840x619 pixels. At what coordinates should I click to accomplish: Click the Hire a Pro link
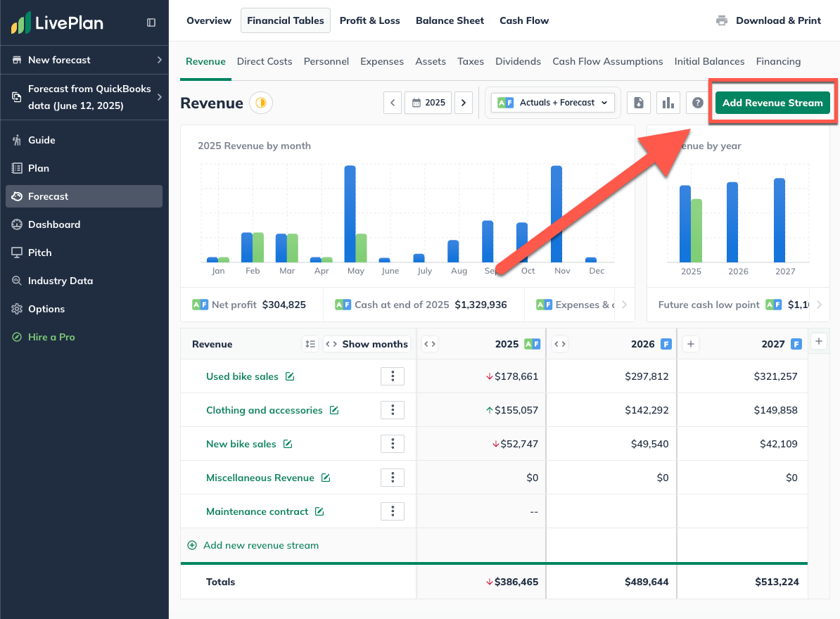click(51, 337)
